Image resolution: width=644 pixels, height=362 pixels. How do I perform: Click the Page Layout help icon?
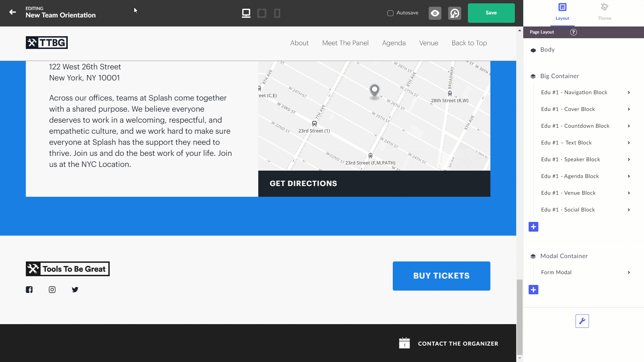click(574, 32)
